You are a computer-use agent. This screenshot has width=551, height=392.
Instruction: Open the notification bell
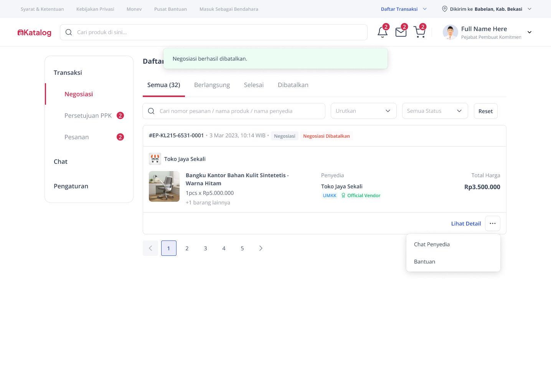[x=382, y=32]
